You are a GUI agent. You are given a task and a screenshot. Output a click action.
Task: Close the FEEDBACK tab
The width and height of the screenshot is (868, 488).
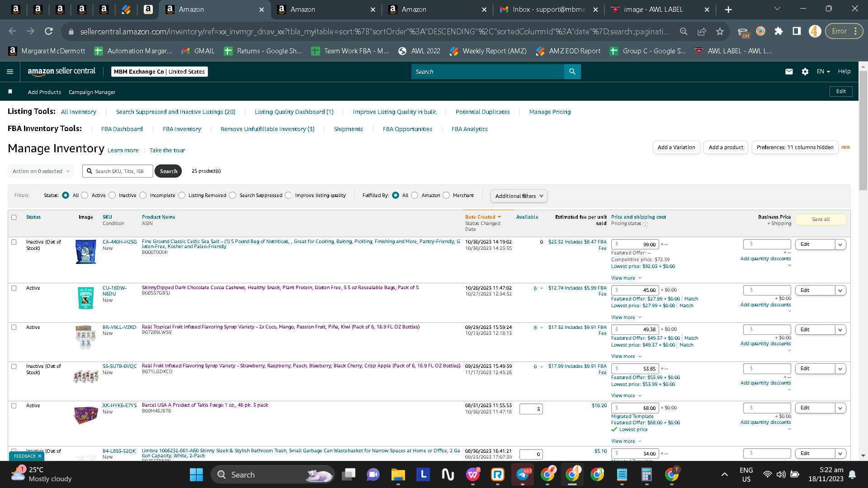40,456
